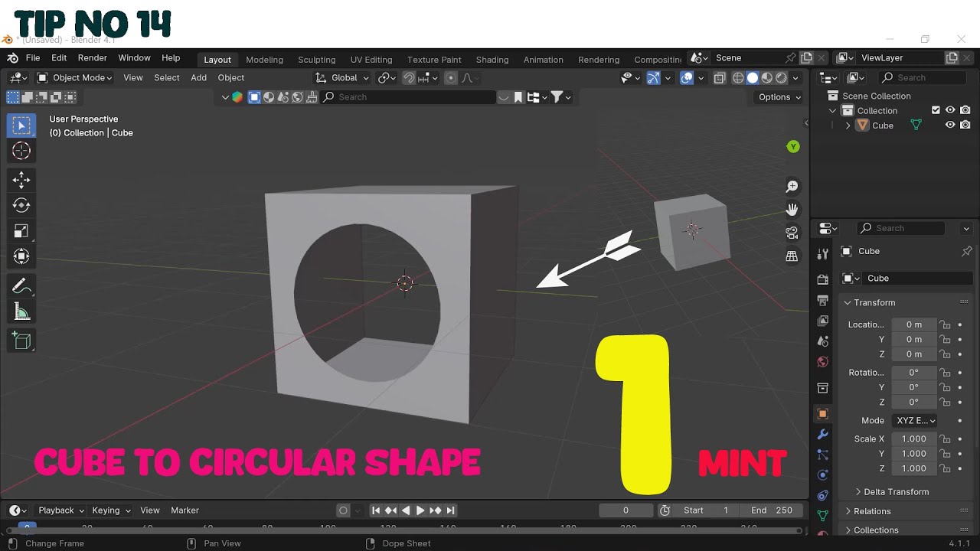Viewport: 980px width, 551px height.
Task: Click the zoom viewport magnifier icon
Action: (792, 187)
